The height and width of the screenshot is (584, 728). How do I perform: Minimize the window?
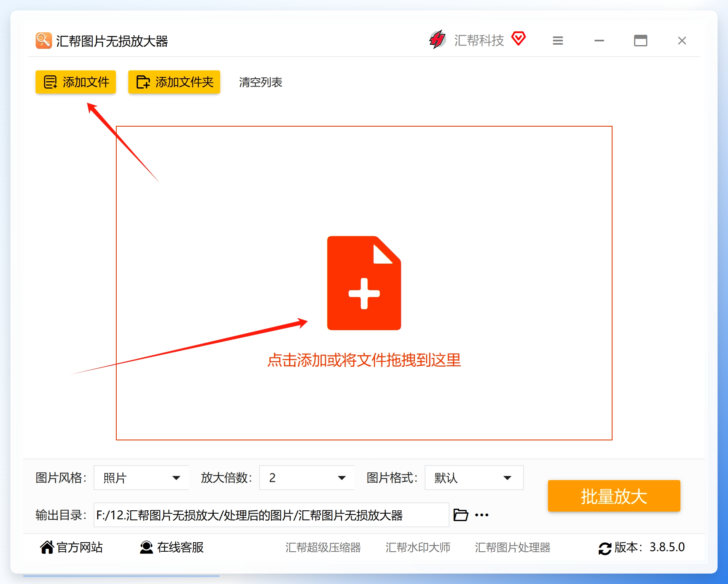[x=599, y=41]
